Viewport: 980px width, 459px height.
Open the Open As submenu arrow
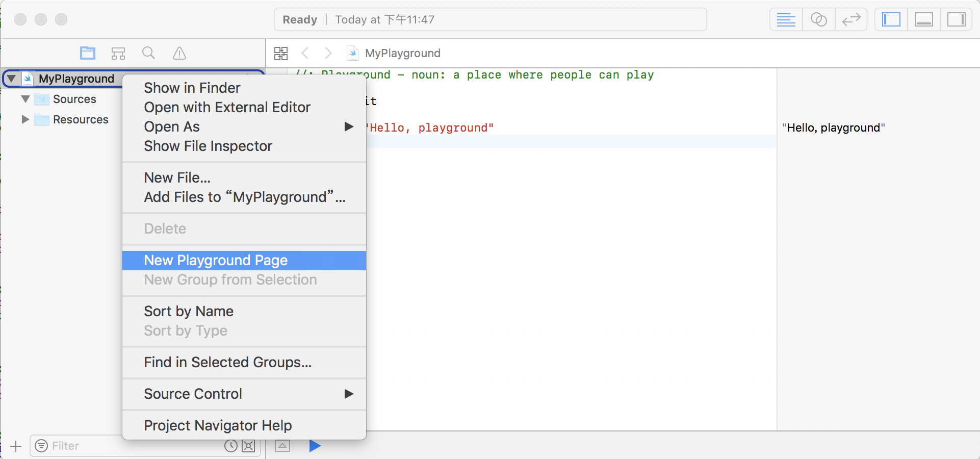(349, 126)
